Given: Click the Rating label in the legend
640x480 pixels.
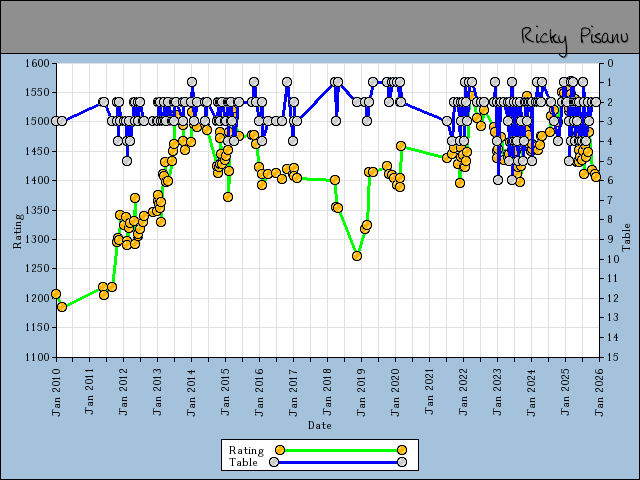Looking at the screenshot, I should 246,450.
